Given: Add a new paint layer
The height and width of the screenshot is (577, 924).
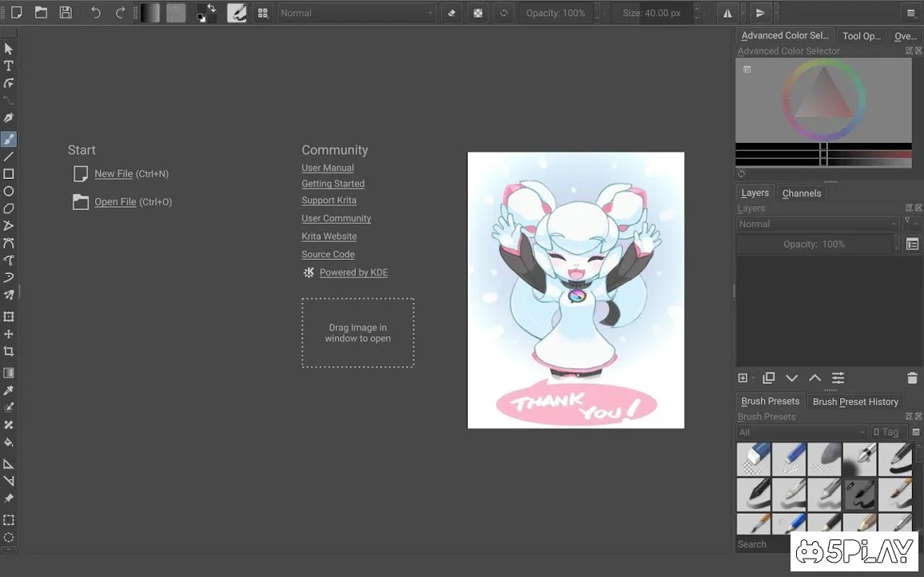Looking at the screenshot, I should pos(741,377).
